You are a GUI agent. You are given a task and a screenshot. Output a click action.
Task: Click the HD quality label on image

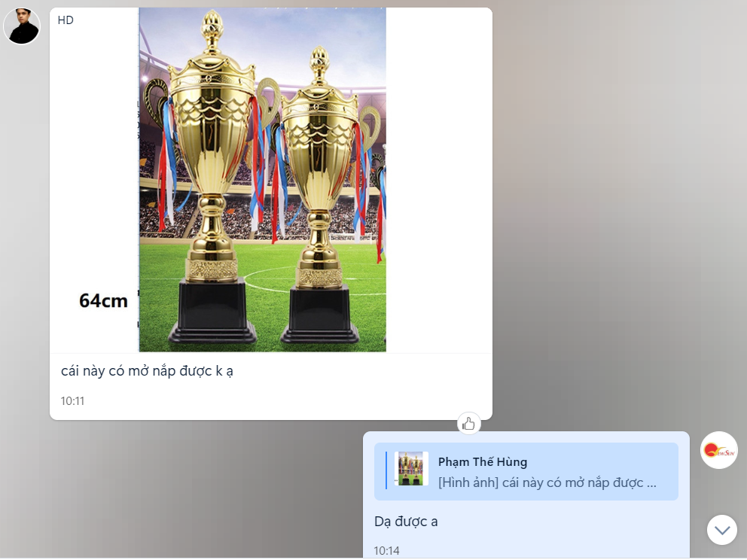point(66,20)
